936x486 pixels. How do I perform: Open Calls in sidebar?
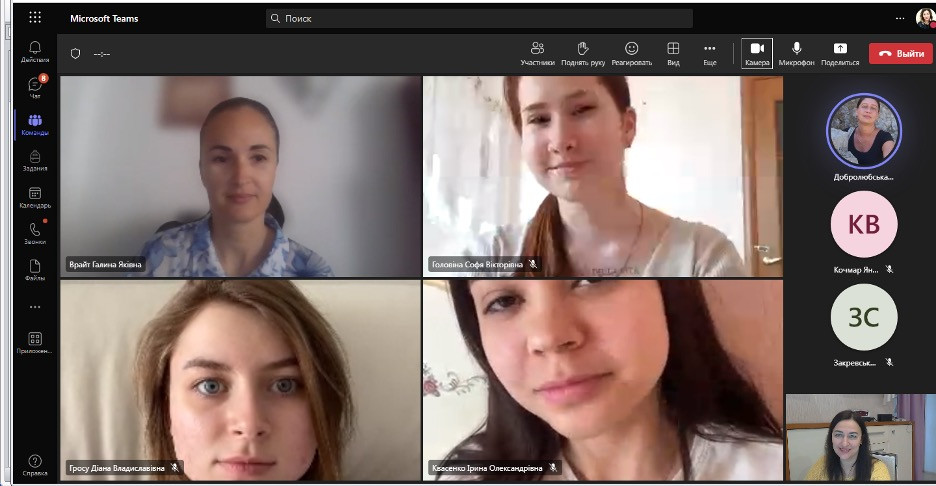tap(35, 233)
